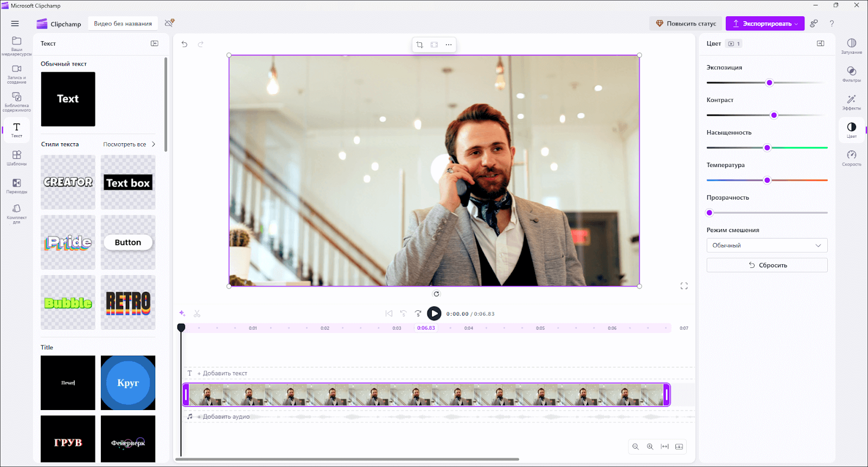Collapse the Text panel

[155, 43]
